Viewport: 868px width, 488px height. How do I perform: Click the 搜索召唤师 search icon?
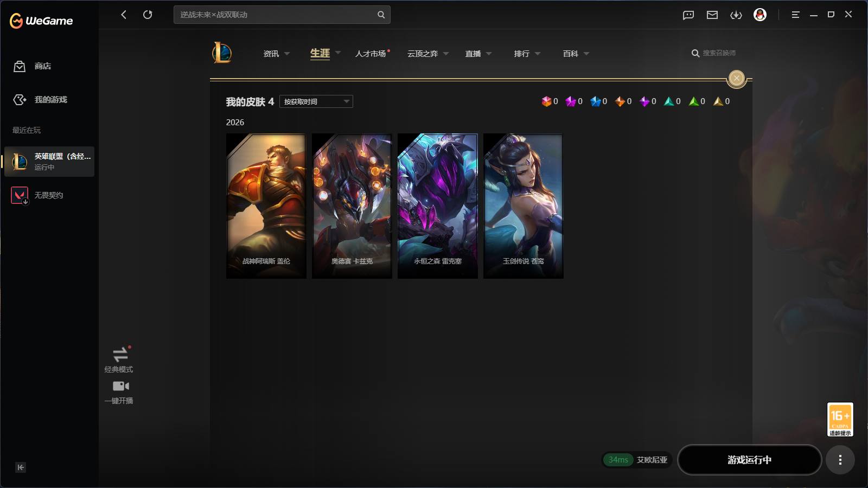(x=695, y=53)
